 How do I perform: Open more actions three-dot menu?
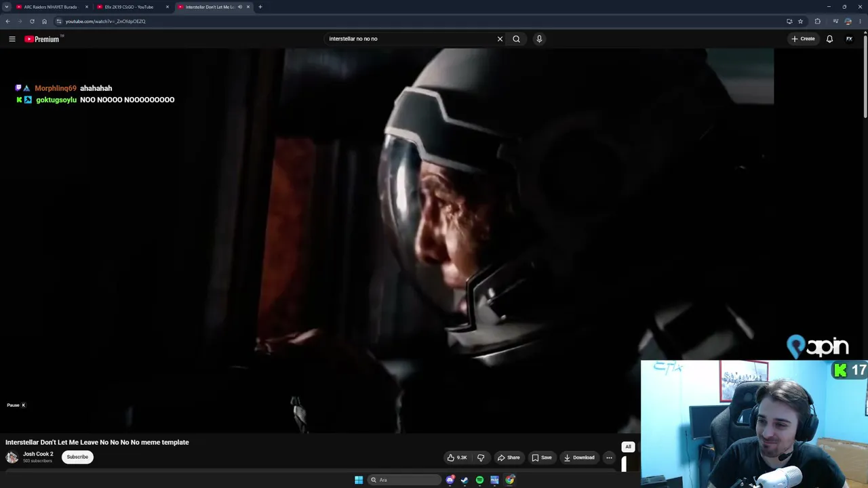pos(609,457)
